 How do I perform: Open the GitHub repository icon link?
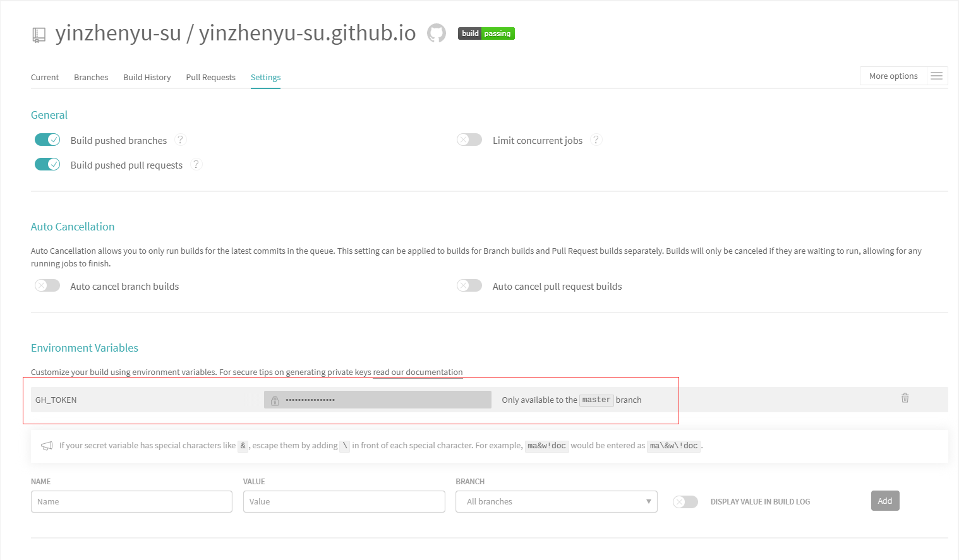[437, 33]
